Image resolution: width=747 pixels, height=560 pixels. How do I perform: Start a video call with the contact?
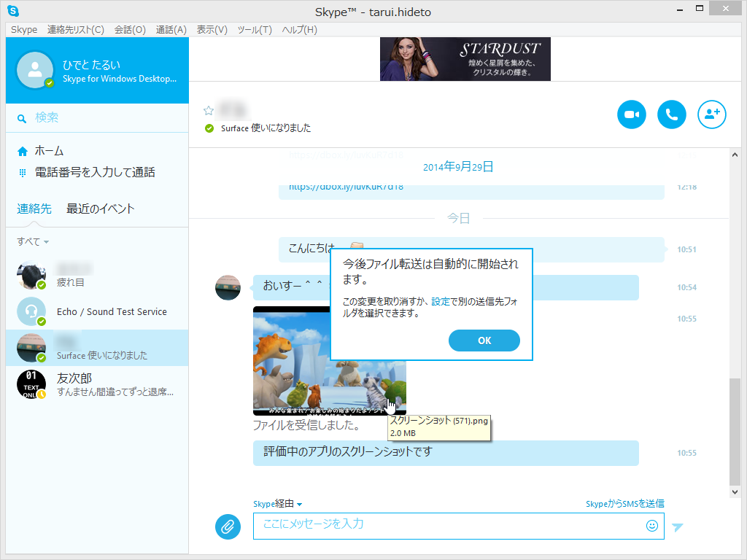[631, 114]
